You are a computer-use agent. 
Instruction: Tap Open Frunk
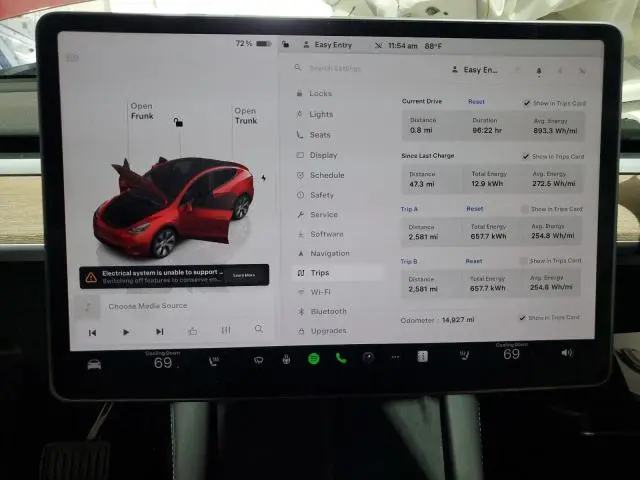(x=142, y=111)
